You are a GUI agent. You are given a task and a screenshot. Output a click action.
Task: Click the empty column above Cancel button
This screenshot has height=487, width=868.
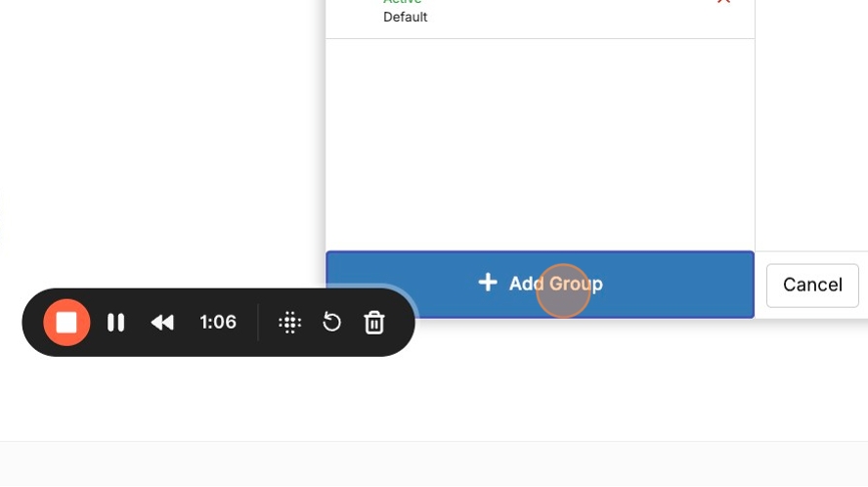811,127
